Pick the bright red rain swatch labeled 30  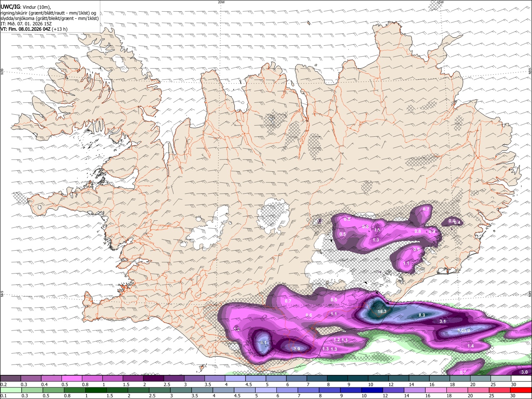pos(521,390)
